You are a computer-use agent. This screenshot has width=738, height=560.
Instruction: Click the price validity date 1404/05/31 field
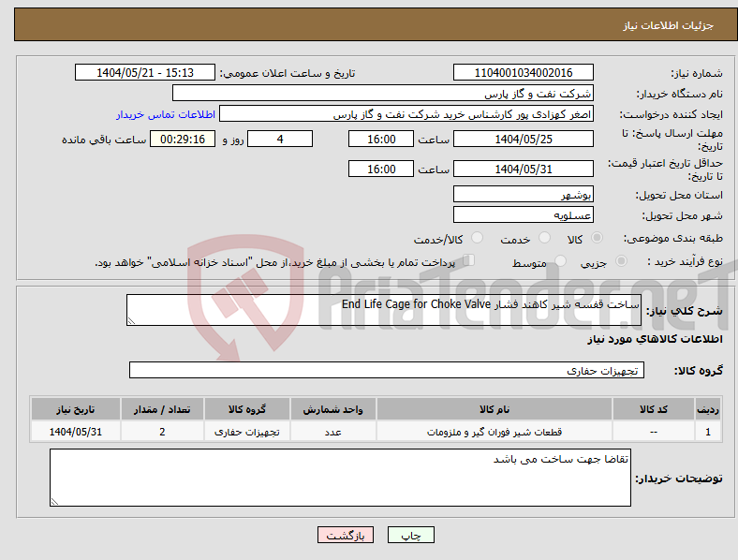(x=523, y=169)
